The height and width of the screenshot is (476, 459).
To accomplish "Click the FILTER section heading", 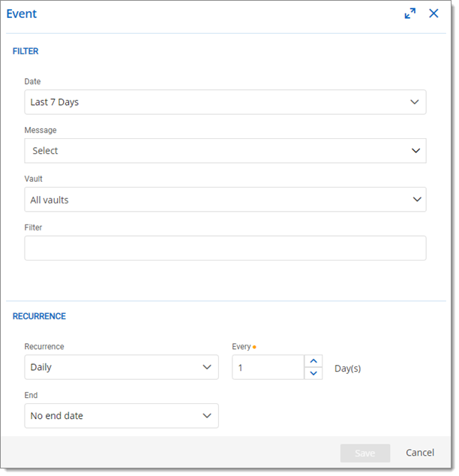I will tap(25, 51).
